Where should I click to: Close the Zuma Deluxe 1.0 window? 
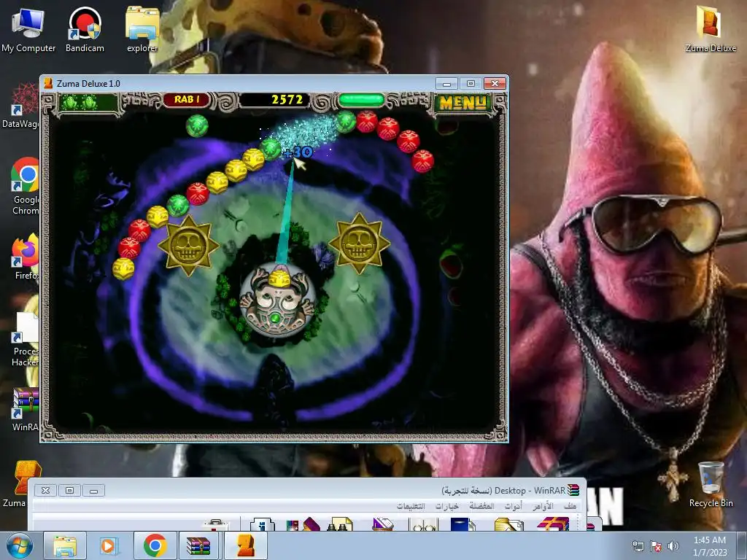click(495, 84)
